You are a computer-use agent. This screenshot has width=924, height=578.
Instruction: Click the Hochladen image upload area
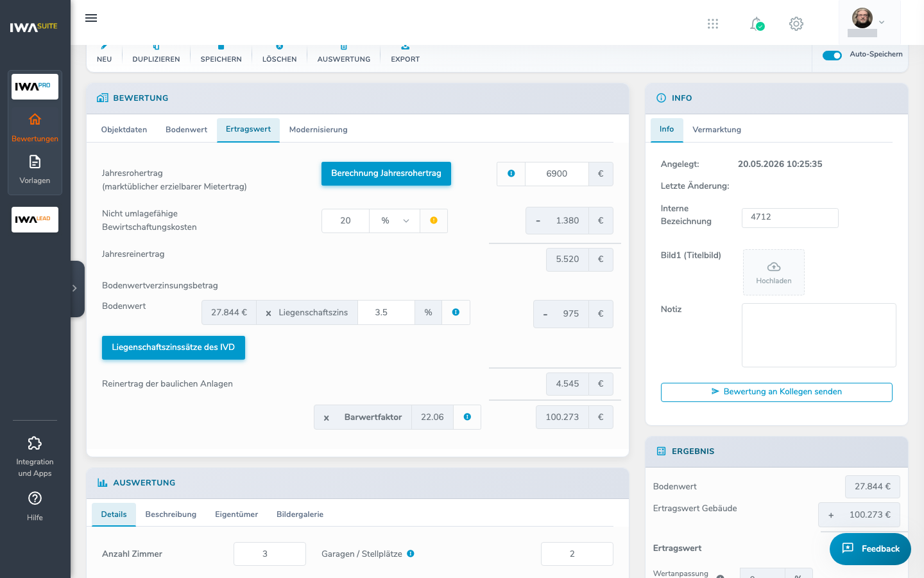coord(774,272)
